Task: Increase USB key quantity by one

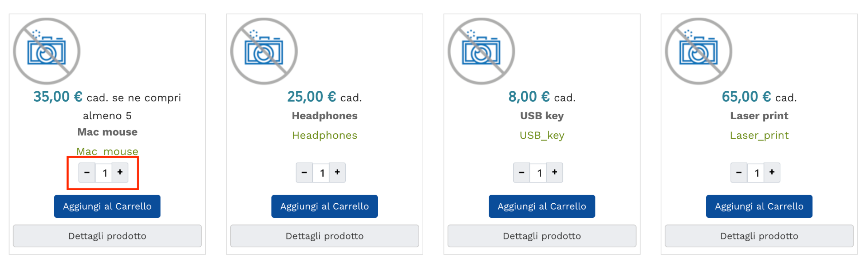Action: coord(555,173)
